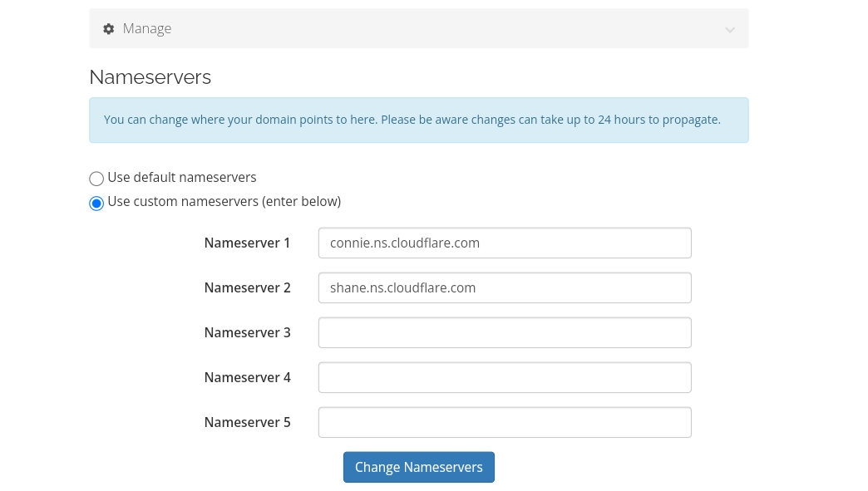Click the Nameservers section heading
The height and width of the screenshot is (491, 868).
tap(150, 77)
